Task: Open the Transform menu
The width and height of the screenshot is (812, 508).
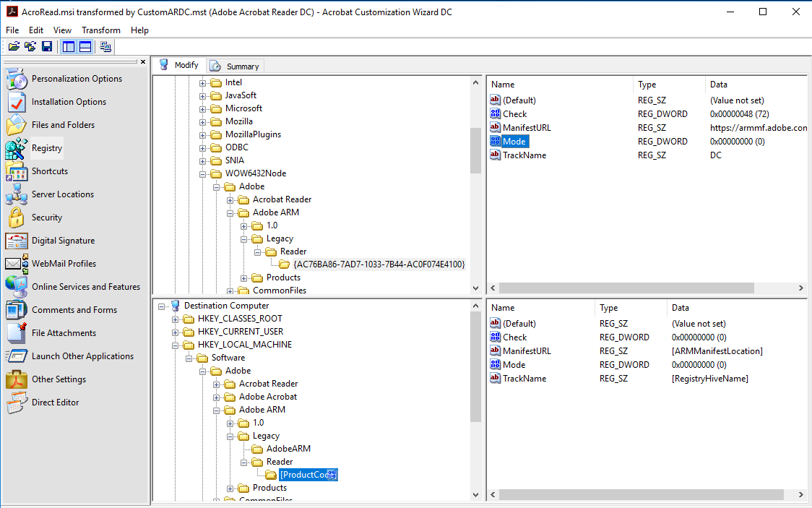Action: pyautogui.click(x=101, y=30)
